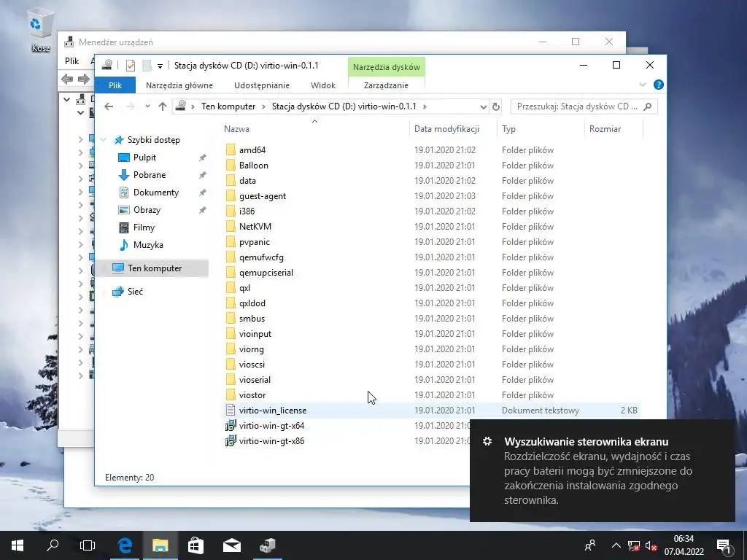The width and height of the screenshot is (747, 560).
Task: Toggle the pin next to Obrazy
Action: coord(203,210)
